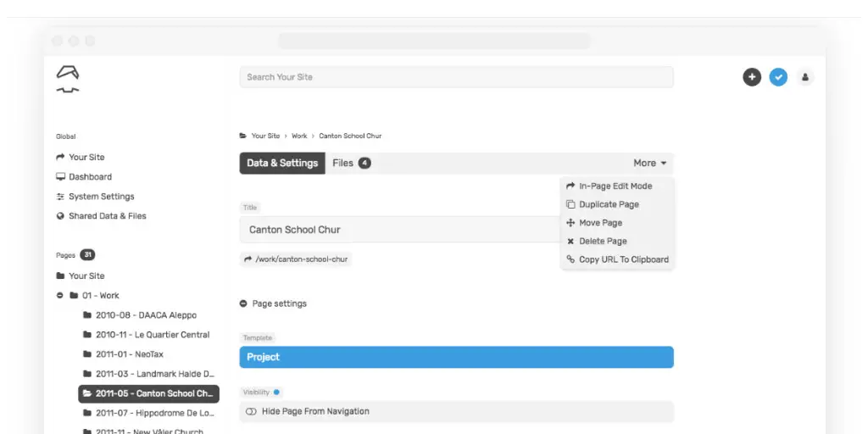Select 2011-01 - NeoTax page

pyautogui.click(x=130, y=354)
